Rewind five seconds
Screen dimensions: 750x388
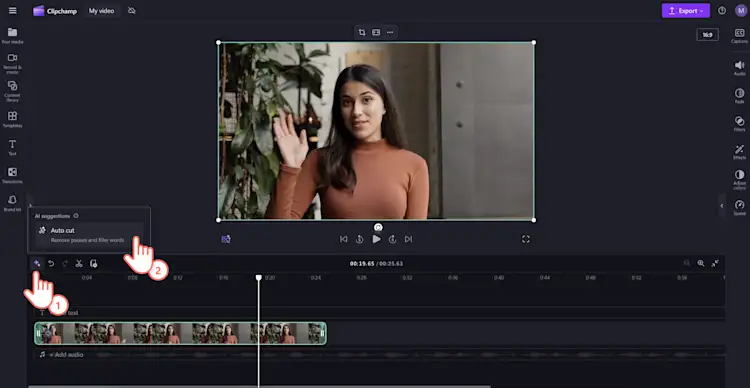(x=360, y=239)
